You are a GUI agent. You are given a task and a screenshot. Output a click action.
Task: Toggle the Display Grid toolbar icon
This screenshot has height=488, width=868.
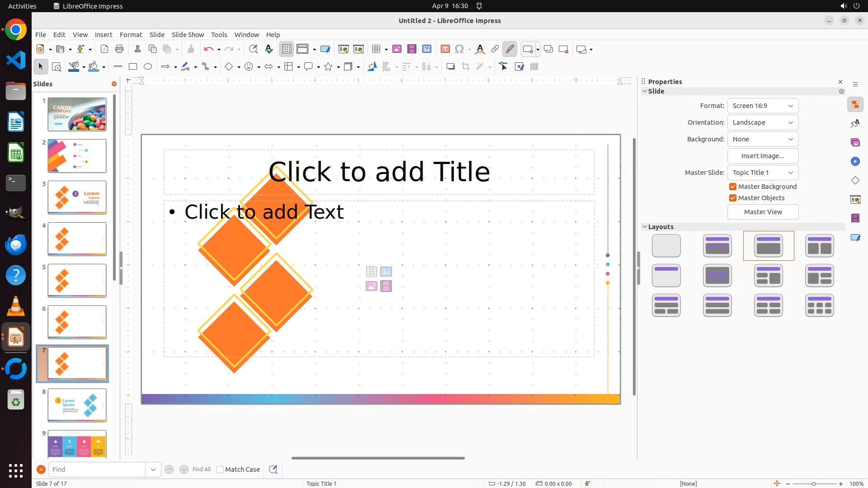click(x=287, y=49)
